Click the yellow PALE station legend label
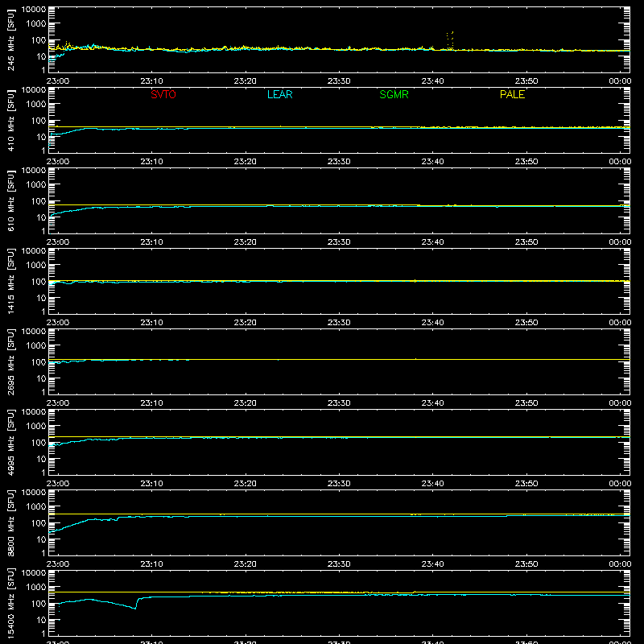Image resolution: width=644 pixels, height=644 pixels. click(512, 94)
